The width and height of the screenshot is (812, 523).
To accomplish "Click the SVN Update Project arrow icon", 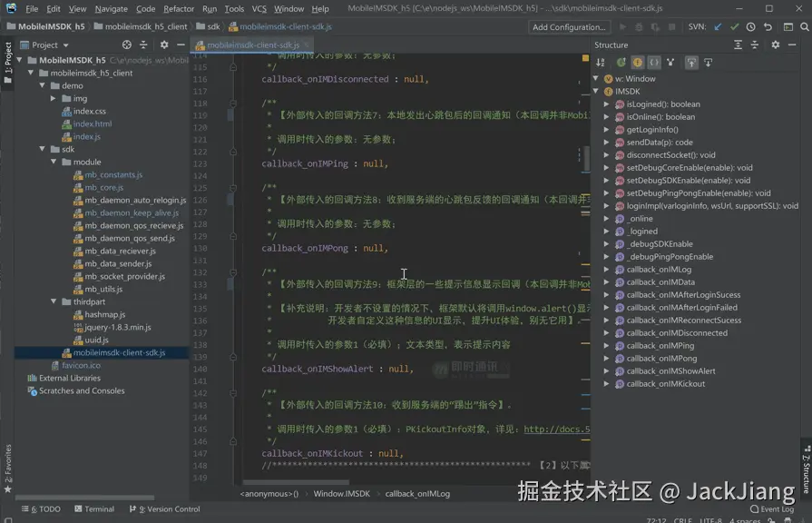I will tap(719, 27).
